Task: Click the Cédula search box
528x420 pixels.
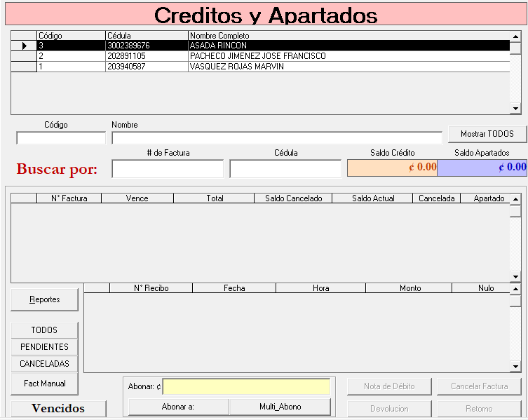Action: pyautogui.click(x=285, y=169)
